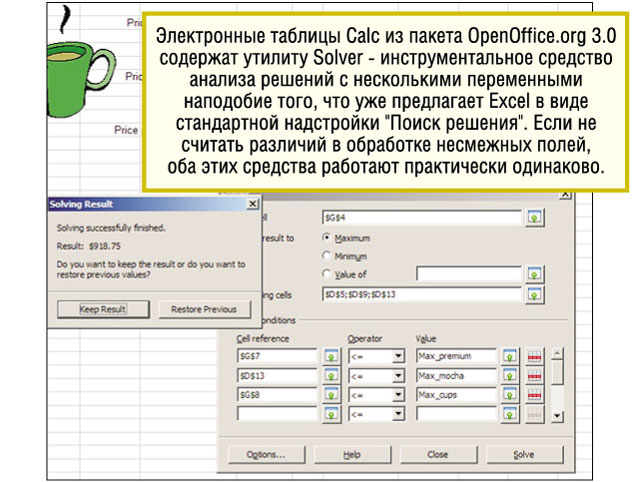Click Keep Result button
Screen dimensions: 640x482
pyautogui.click(x=103, y=309)
